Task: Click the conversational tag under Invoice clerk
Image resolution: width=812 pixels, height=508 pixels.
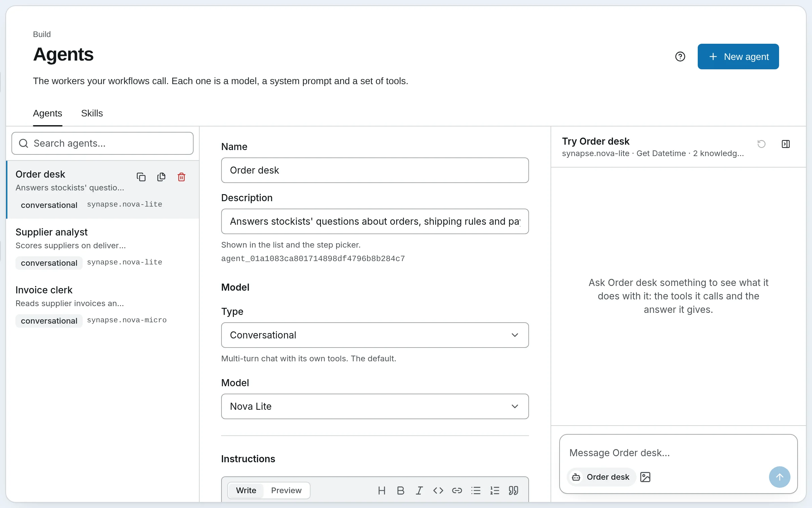Action: [49, 321]
